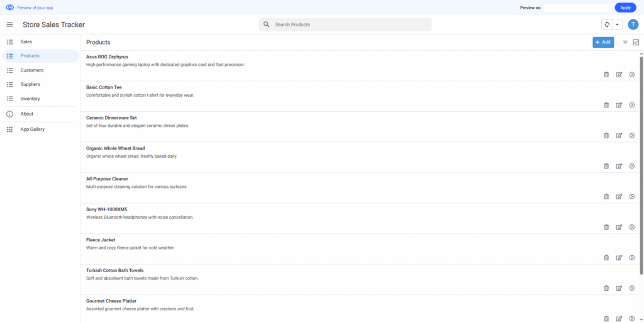Edit the Fleece Jacket entry
Viewport: 644px width, 323px height.
coord(619,258)
